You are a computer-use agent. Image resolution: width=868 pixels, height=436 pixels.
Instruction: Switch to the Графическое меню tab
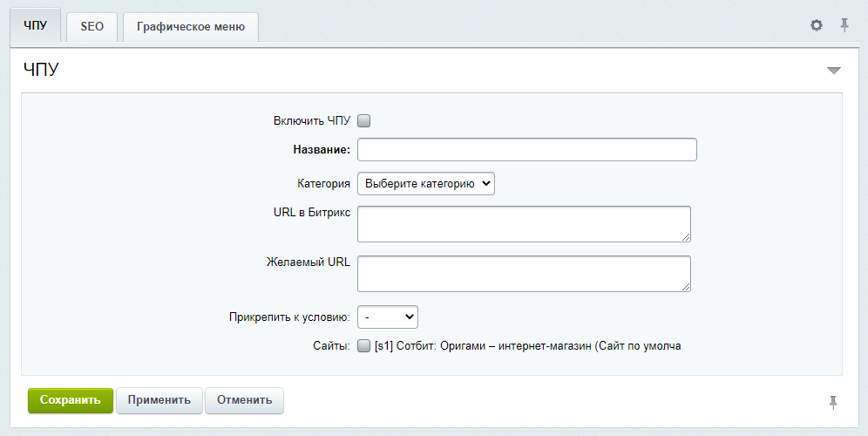pyautogui.click(x=191, y=26)
